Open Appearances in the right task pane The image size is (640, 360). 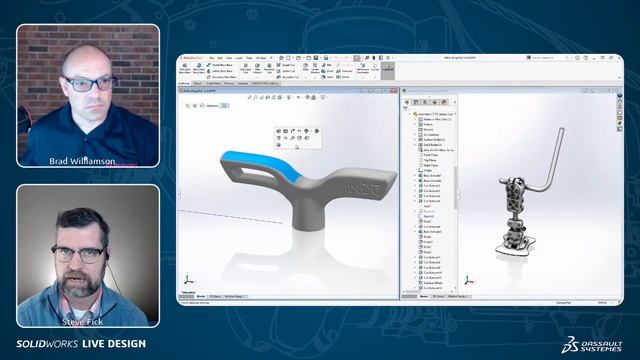click(620, 123)
